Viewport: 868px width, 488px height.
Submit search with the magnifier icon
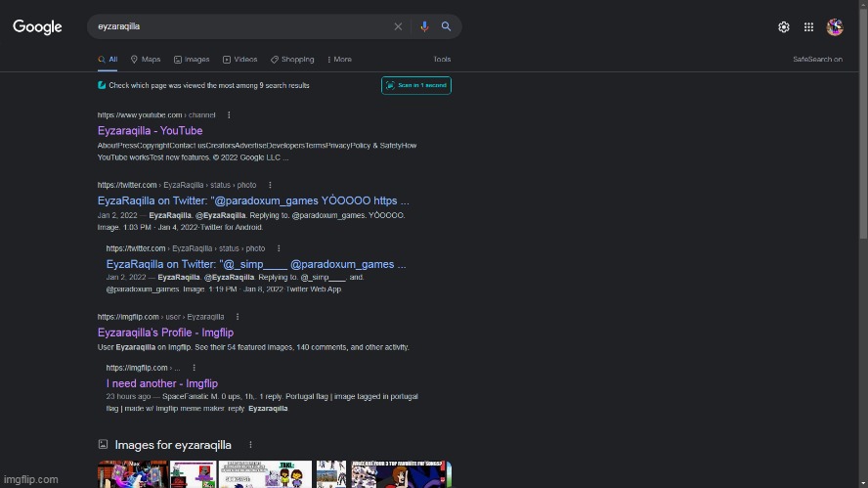pyautogui.click(x=446, y=26)
